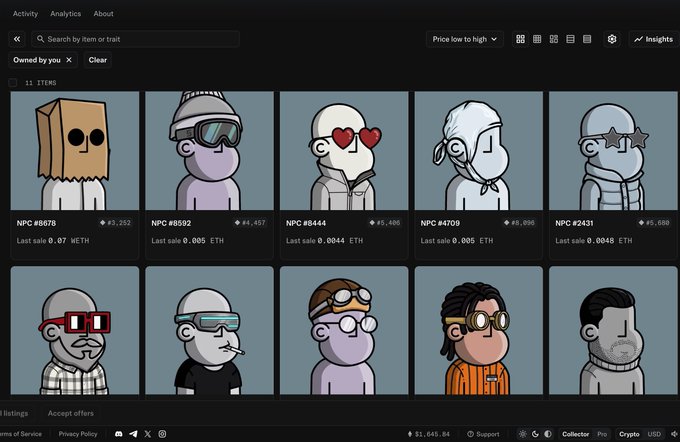The image size is (680, 442).
Task: Open the Instagram link icon
Action: click(162, 434)
